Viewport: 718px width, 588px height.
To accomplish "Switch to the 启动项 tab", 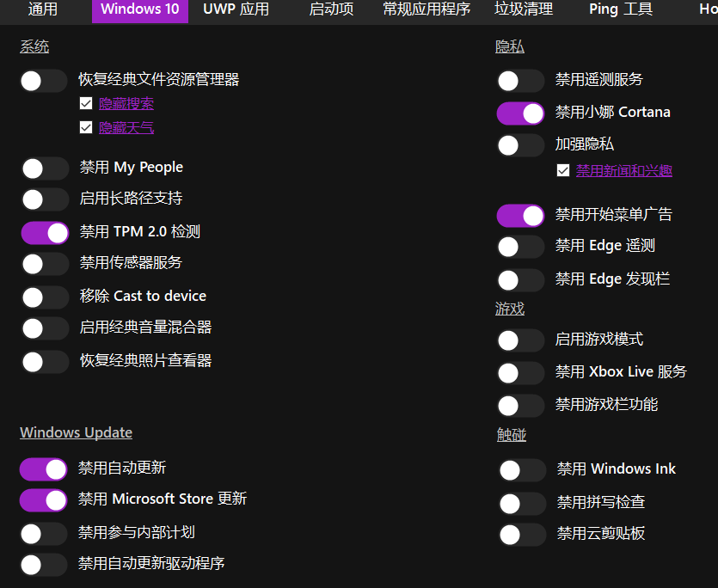I will point(330,11).
